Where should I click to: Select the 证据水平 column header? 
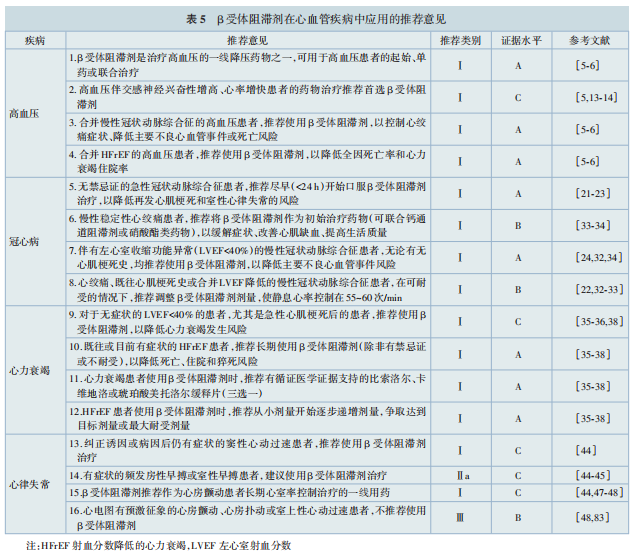(x=521, y=41)
